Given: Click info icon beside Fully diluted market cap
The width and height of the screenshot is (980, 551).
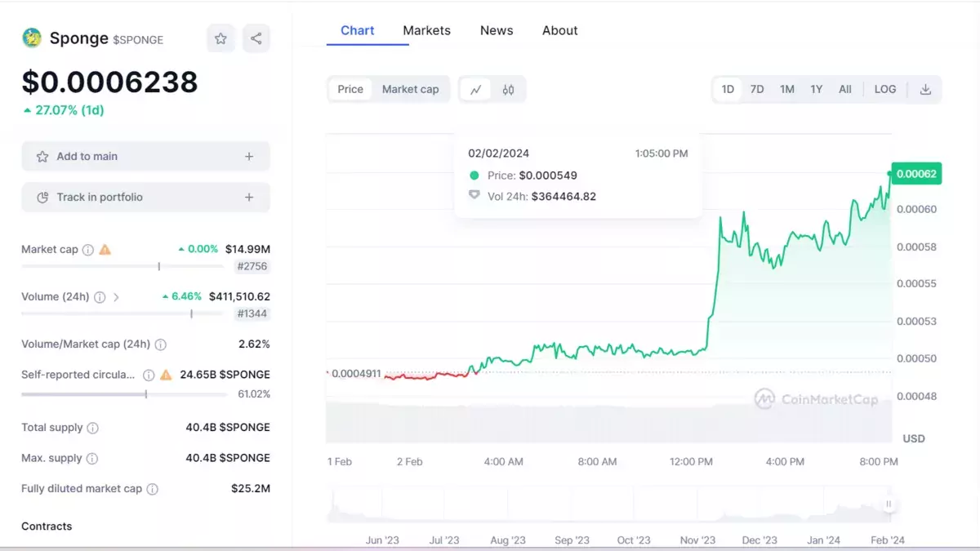Looking at the screenshot, I should (153, 489).
